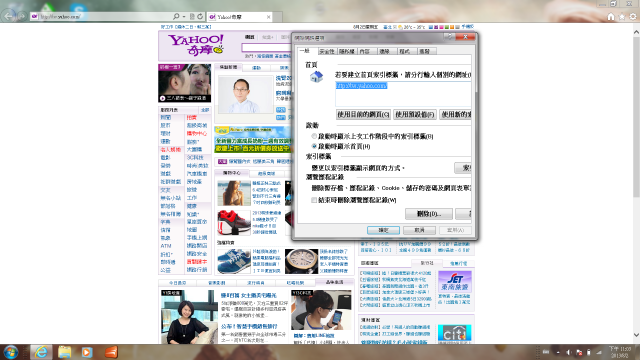Click the Internet Explorer taskbar icon
The image size is (640, 360).
point(41,352)
